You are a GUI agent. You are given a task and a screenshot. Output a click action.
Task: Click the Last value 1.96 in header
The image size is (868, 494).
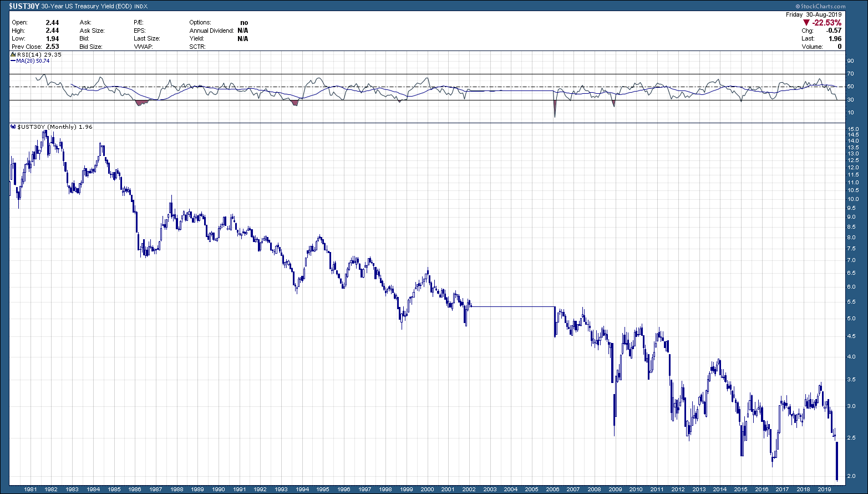[x=835, y=39]
